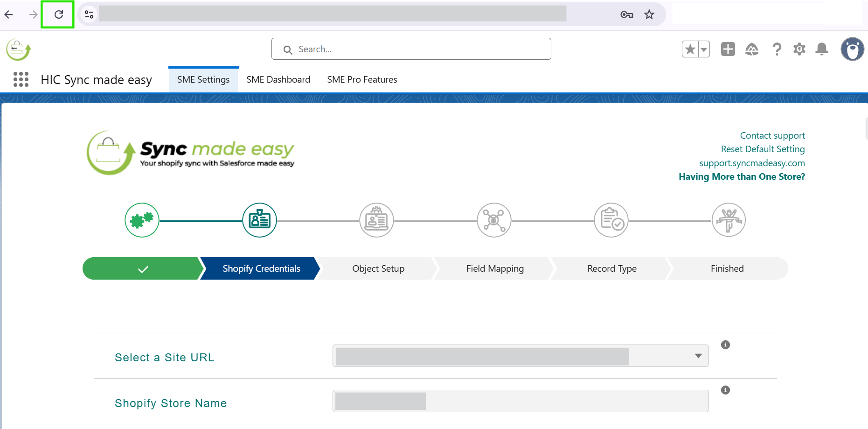
Task: Open the Notifications bell
Action: (822, 49)
